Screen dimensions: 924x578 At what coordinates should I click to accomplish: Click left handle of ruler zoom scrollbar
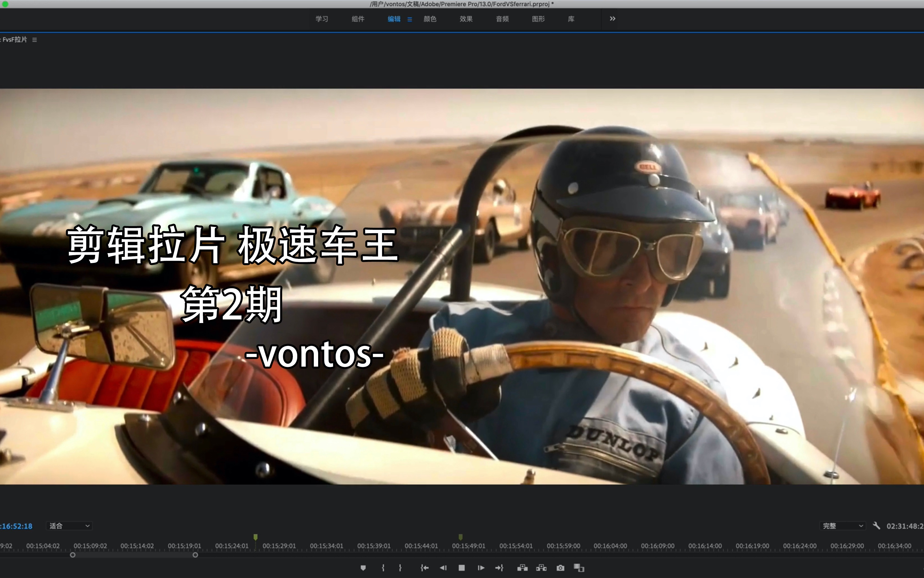click(x=72, y=555)
